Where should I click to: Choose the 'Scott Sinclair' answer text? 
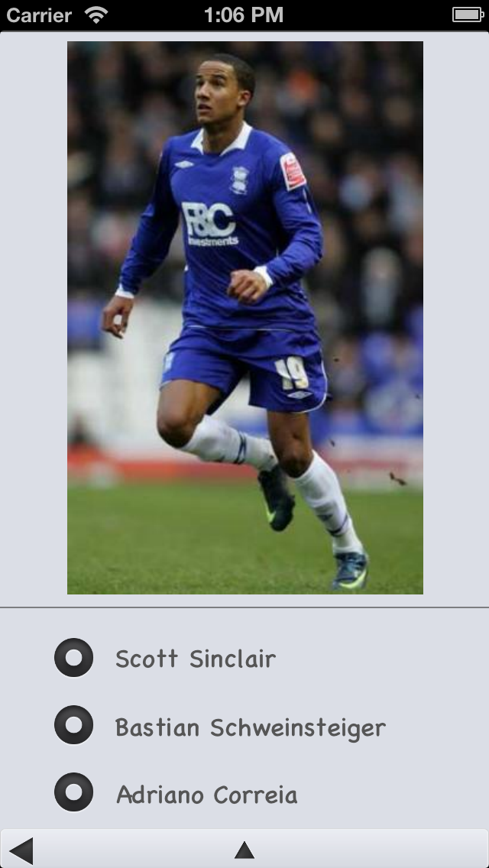point(196,659)
